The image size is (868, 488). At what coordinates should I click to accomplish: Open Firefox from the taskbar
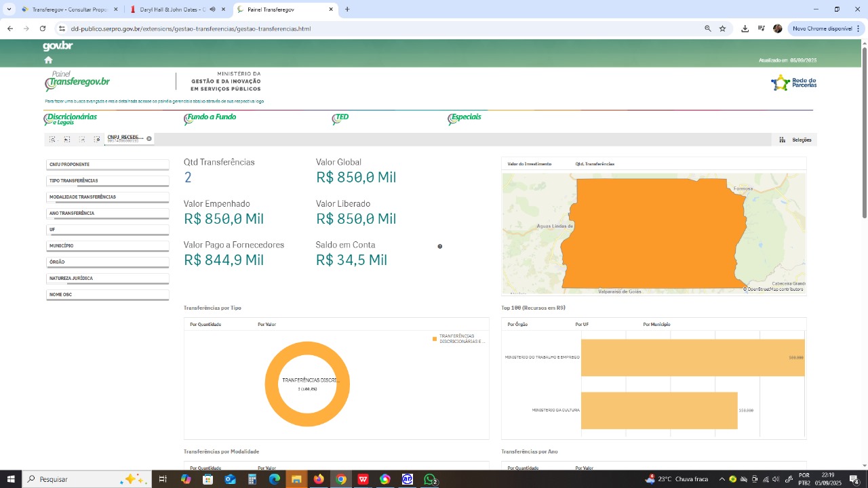319,479
